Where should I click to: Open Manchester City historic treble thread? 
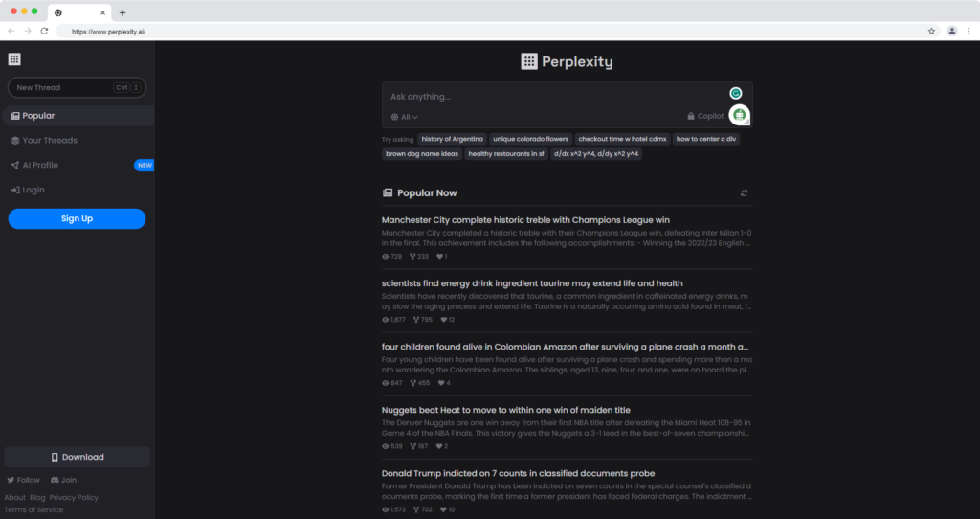click(525, 220)
